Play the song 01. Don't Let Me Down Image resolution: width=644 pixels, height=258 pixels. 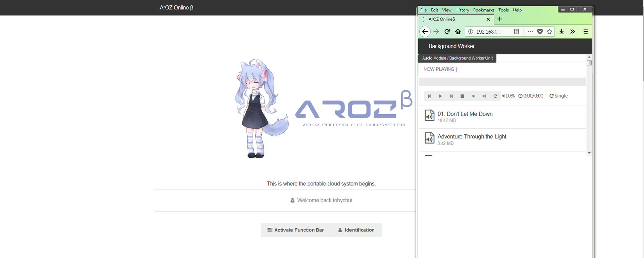pyautogui.click(x=465, y=114)
